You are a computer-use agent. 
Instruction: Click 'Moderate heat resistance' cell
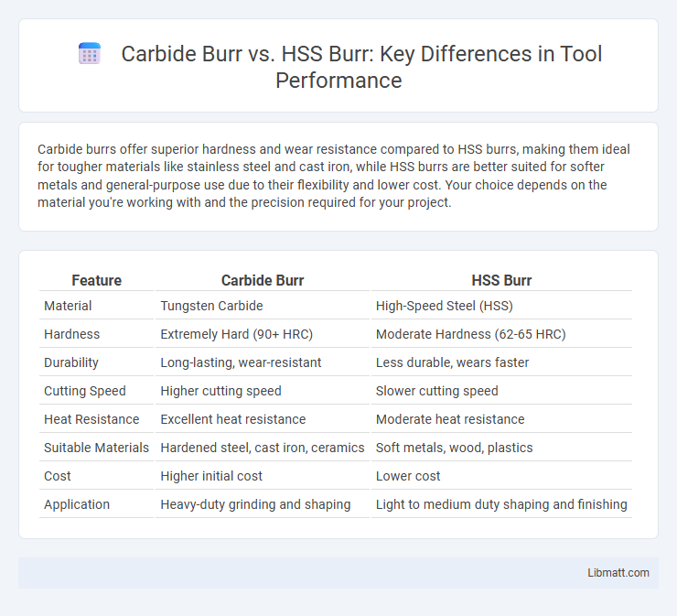pyautogui.click(x=450, y=419)
